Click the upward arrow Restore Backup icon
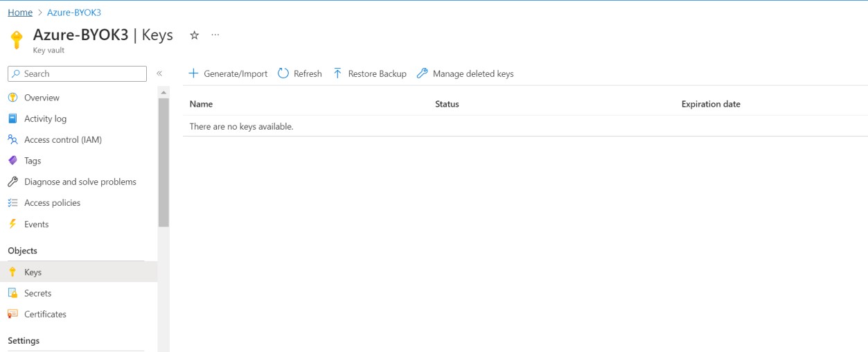Image resolution: width=868 pixels, height=352 pixels. click(x=337, y=73)
